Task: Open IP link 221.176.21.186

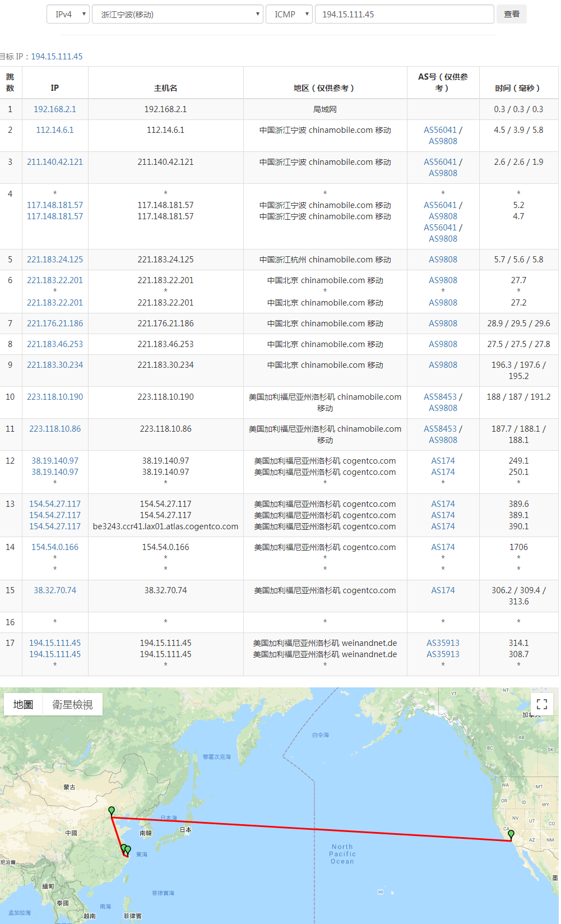Action: point(55,324)
